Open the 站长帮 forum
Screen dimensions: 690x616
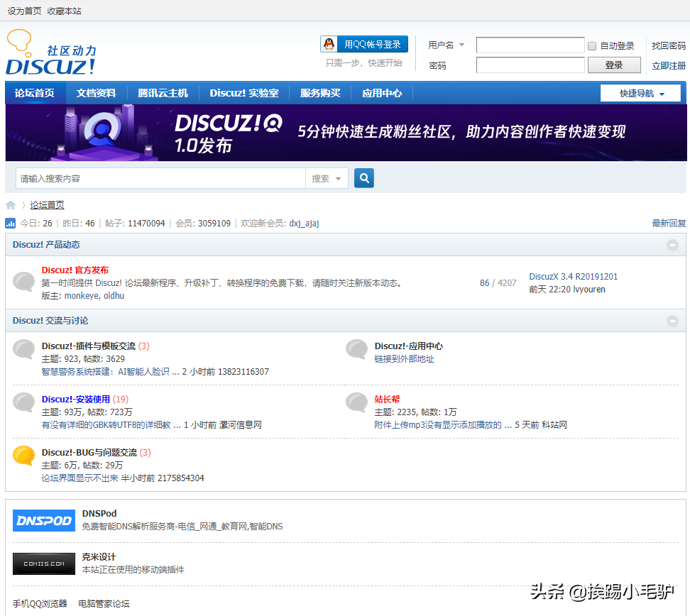(387, 400)
